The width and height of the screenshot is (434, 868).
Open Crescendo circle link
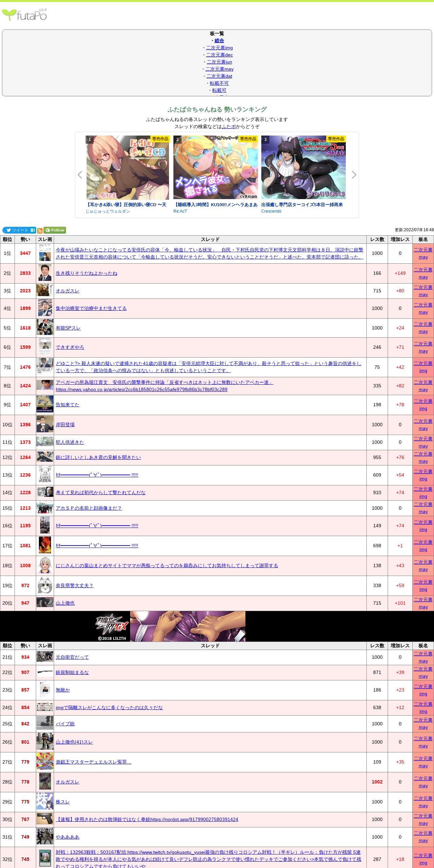[271, 211]
